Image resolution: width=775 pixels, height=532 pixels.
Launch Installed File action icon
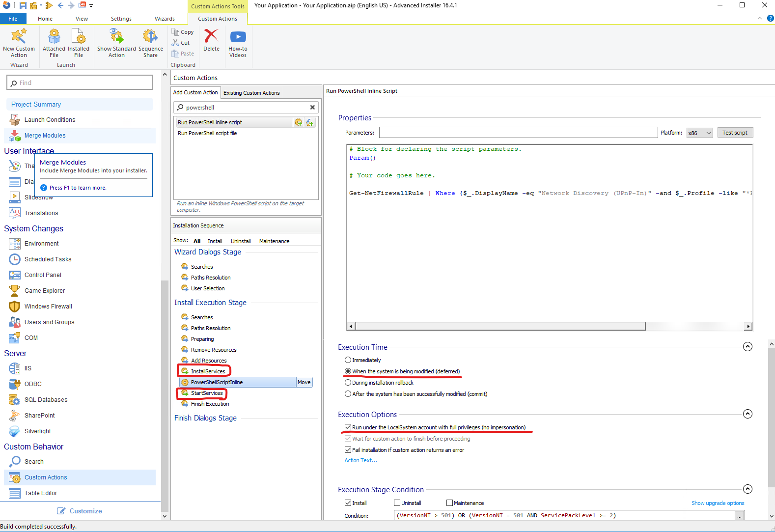(79, 36)
